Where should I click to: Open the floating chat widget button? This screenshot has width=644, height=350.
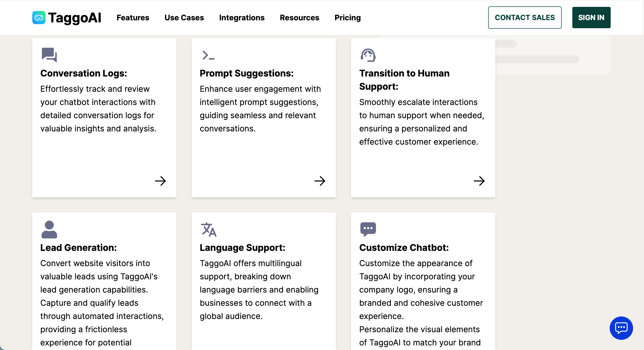point(621,328)
